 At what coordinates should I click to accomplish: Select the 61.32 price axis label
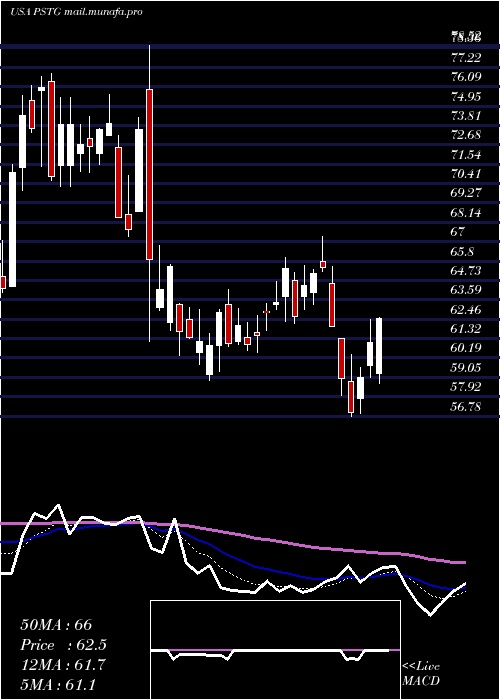click(466, 329)
